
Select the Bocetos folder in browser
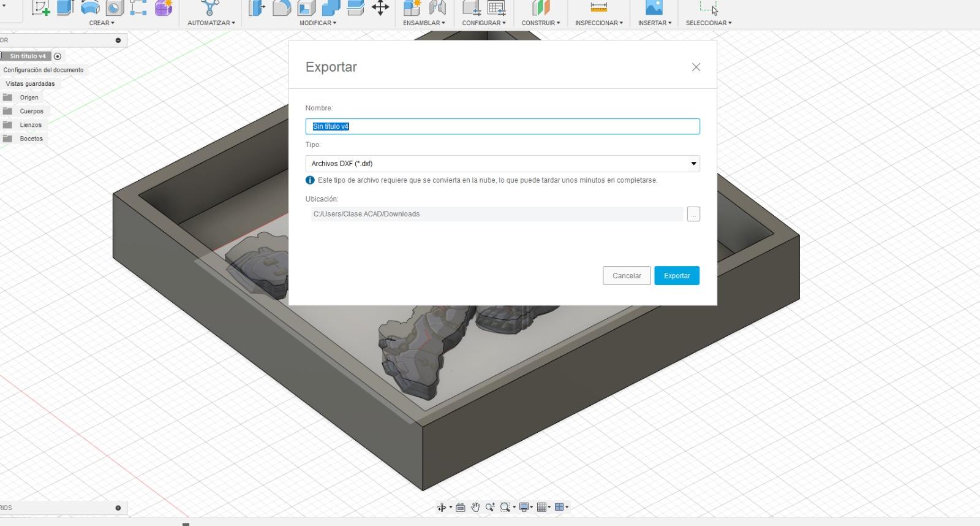click(x=31, y=139)
